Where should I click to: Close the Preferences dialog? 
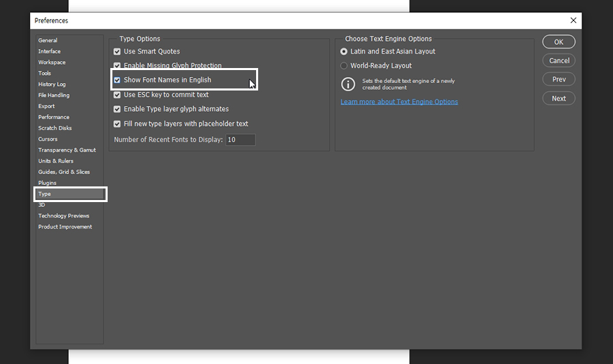(x=573, y=20)
